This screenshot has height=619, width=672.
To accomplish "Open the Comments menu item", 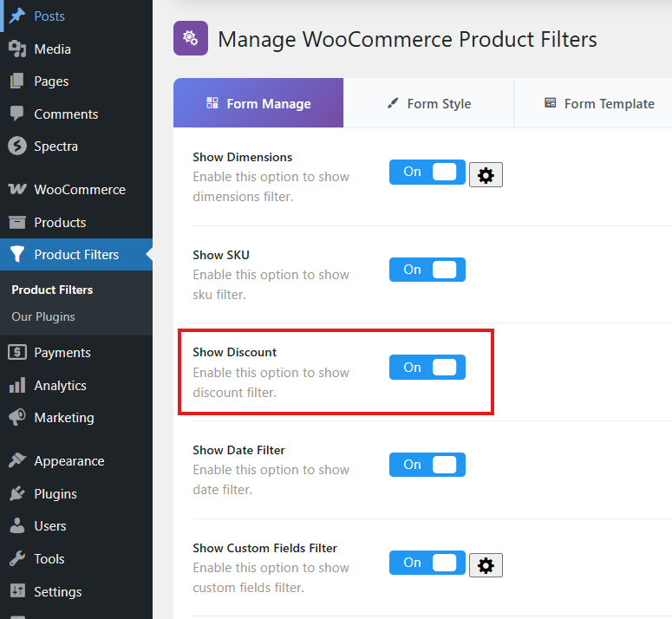I will pyautogui.click(x=76, y=114).
